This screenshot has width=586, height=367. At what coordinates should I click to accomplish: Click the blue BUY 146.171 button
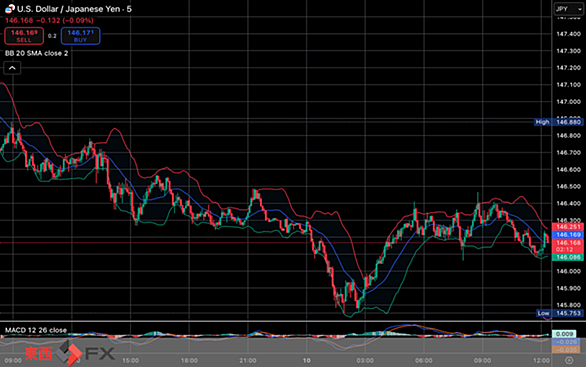tap(80, 36)
